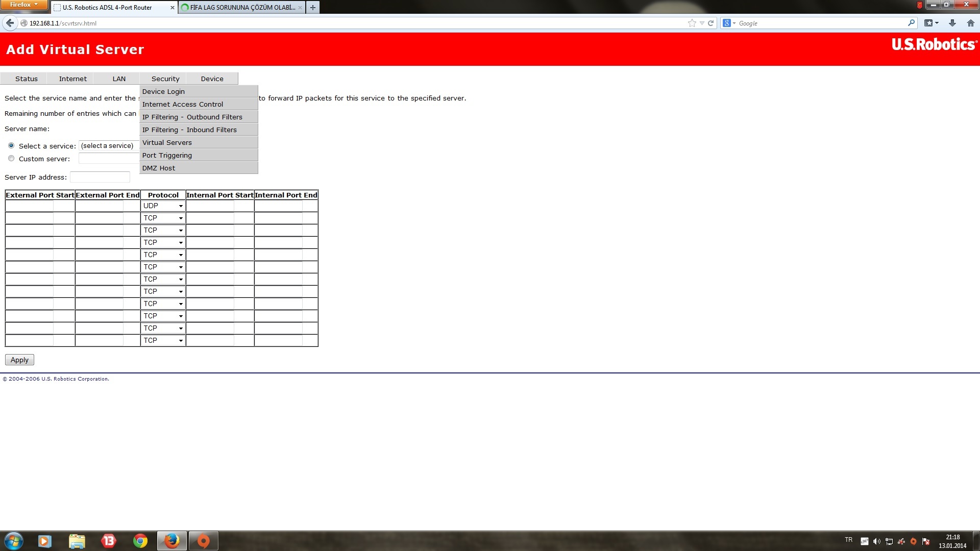The width and height of the screenshot is (980, 551).
Task: Click the Apply button
Action: point(19,360)
